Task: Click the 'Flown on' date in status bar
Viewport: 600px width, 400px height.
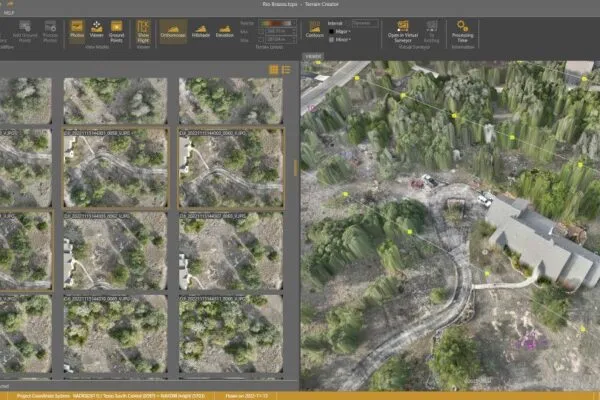Action: [x=247, y=396]
